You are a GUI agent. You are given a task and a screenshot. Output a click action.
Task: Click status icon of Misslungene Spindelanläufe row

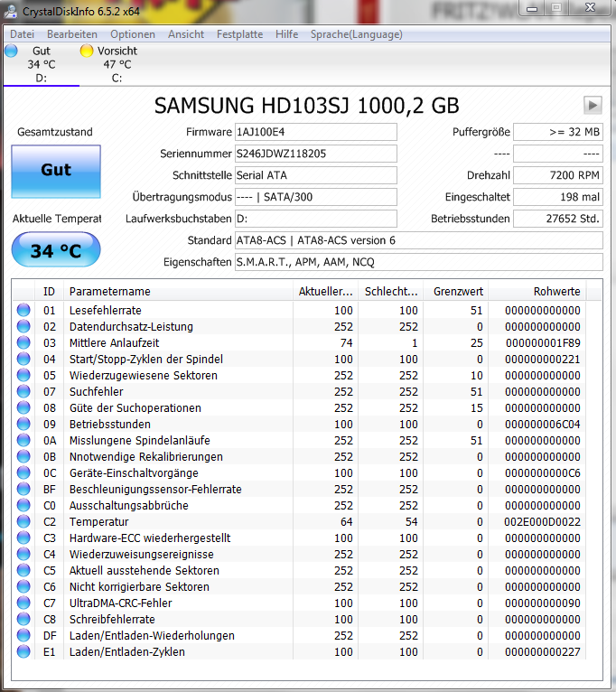[x=23, y=441]
